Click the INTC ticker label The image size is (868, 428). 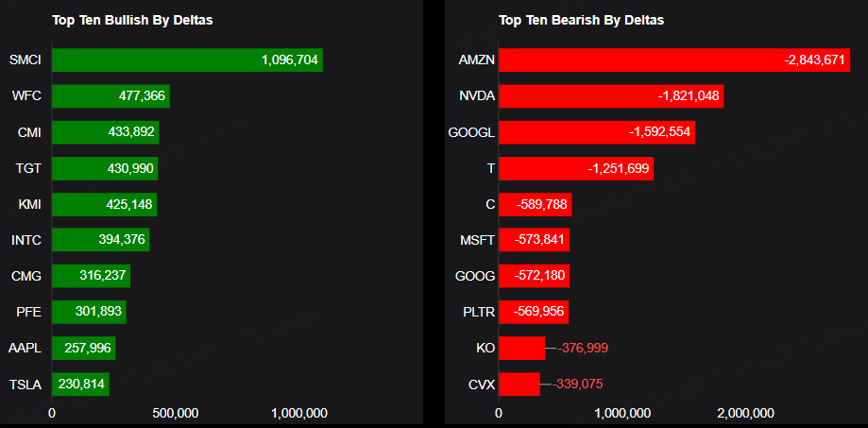[x=26, y=239]
